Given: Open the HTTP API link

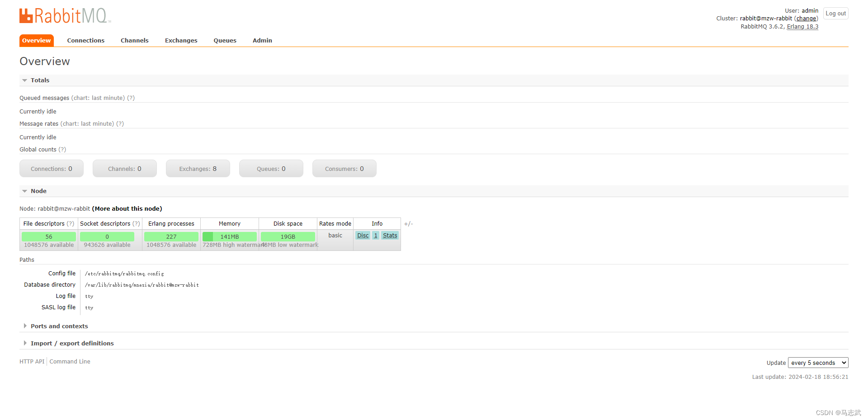Looking at the screenshot, I should 32,362.
